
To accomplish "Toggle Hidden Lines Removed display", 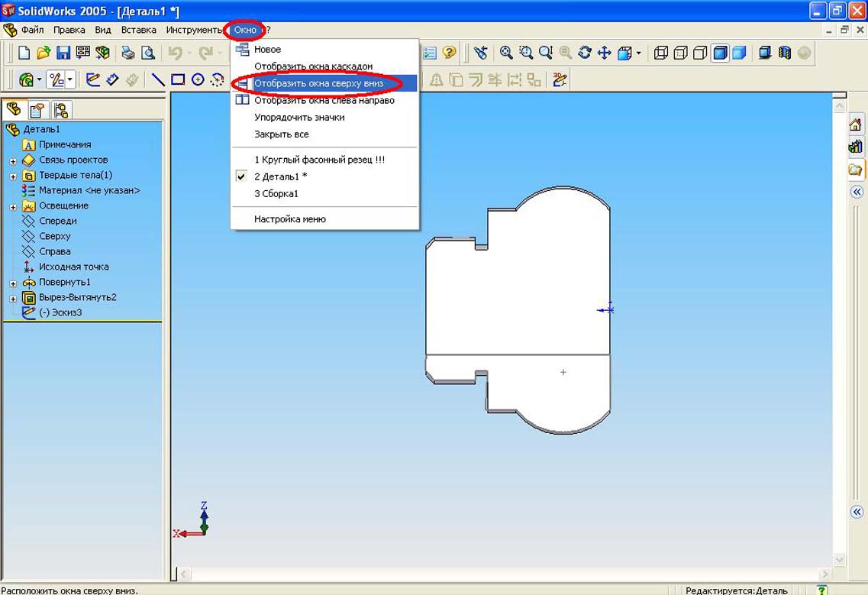I will (700, 53).
